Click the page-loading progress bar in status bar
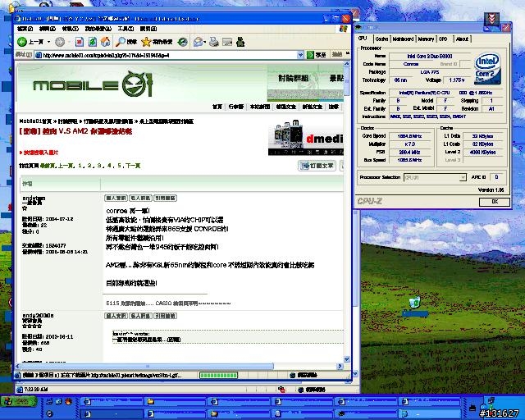 pyautogui.click(x=218, y=375)
